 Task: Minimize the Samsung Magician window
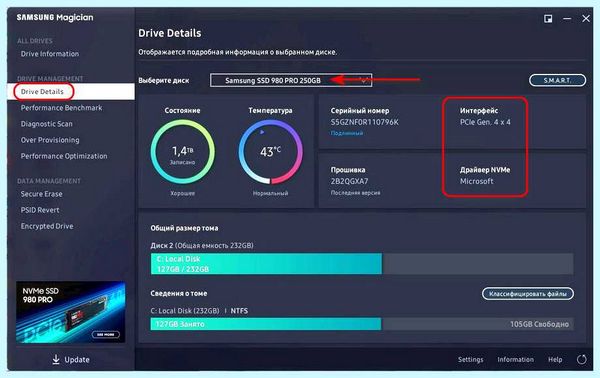pos(567,19)
